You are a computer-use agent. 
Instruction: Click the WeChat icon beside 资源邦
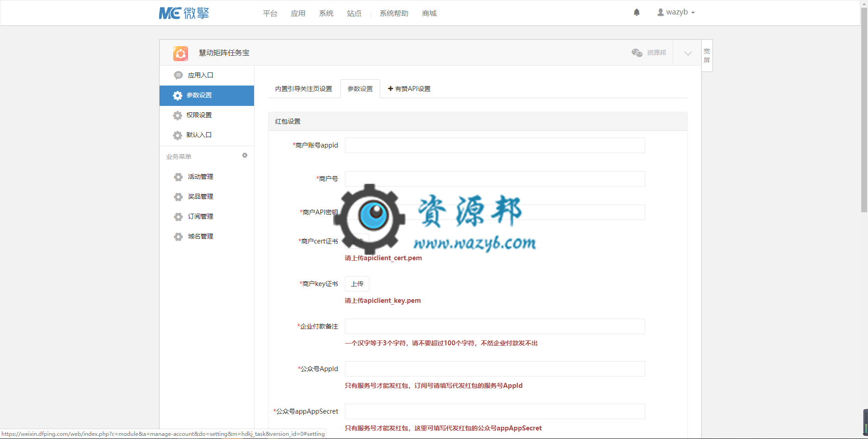[637, 52]
